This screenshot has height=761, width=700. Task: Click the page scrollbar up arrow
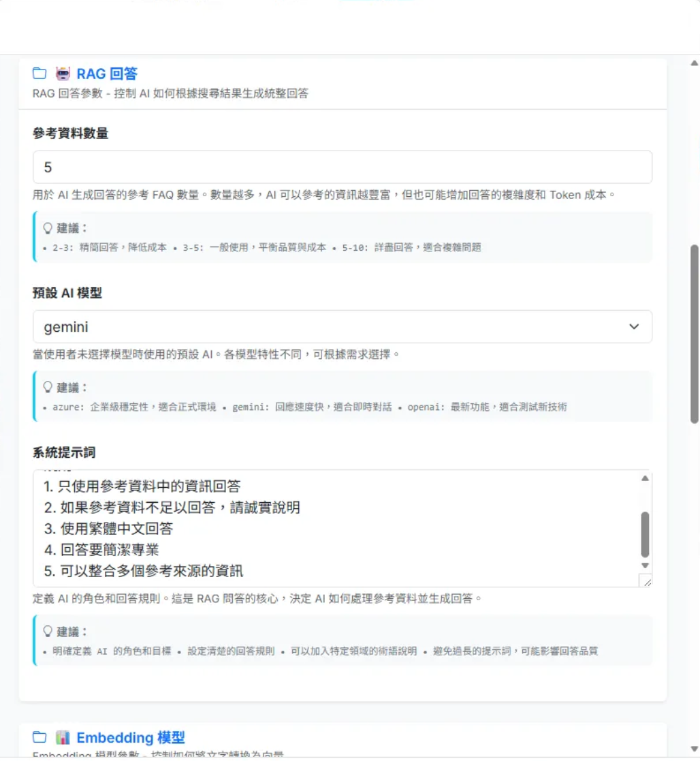coord(694,63)
